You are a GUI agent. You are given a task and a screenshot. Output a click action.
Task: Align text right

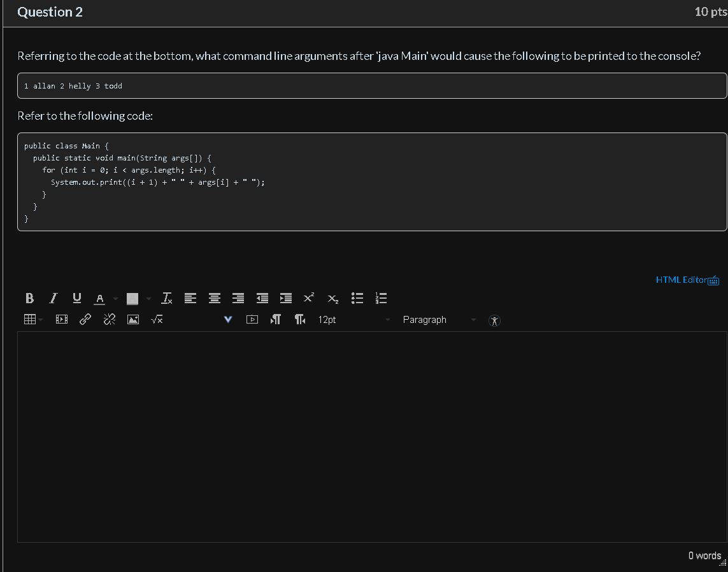238,298
